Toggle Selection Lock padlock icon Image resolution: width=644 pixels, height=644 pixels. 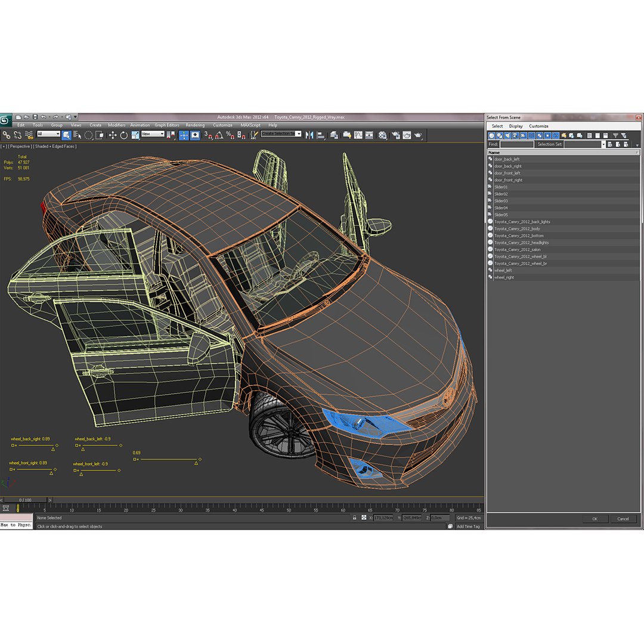tap(354, 518)
